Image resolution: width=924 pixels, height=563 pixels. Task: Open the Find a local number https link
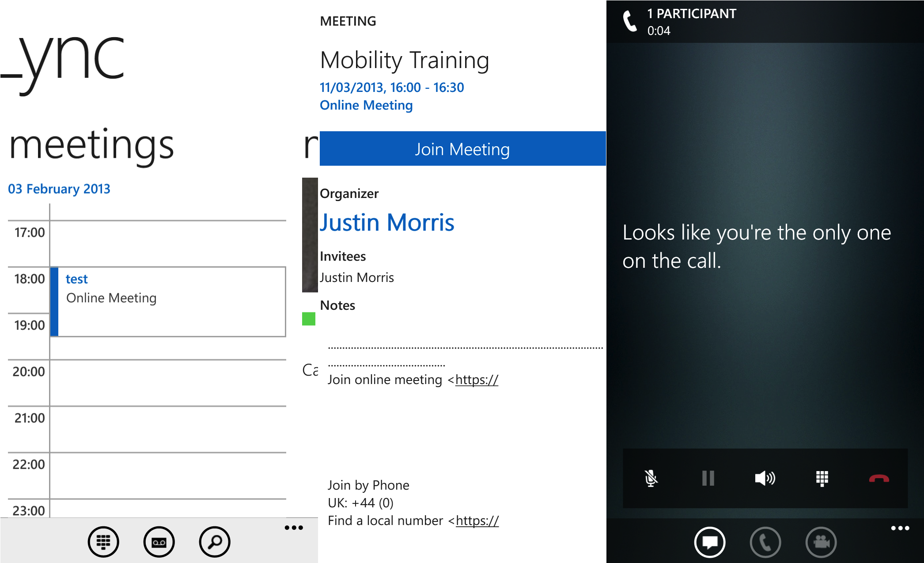coord(477,521)
